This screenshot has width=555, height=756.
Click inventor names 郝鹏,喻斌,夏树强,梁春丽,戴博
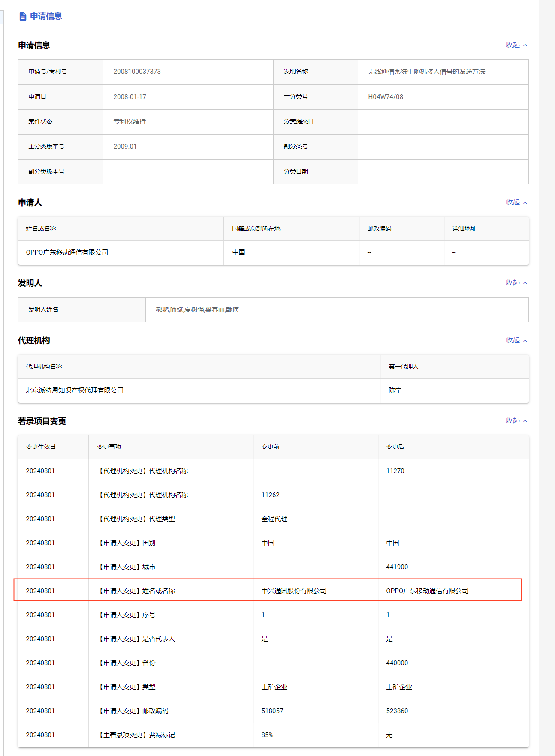pos(197,310)
